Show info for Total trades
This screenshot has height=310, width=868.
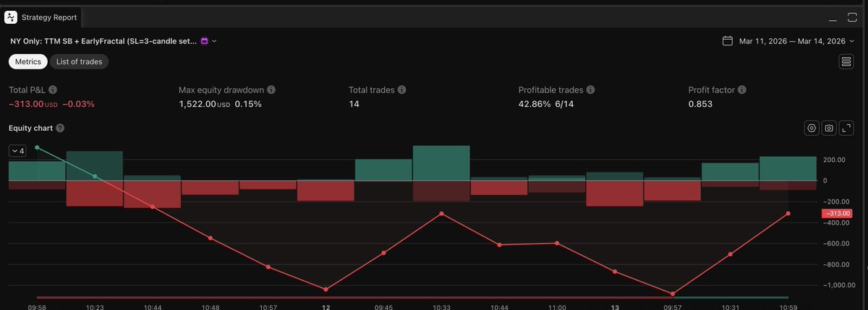click(x=401, y=90)
